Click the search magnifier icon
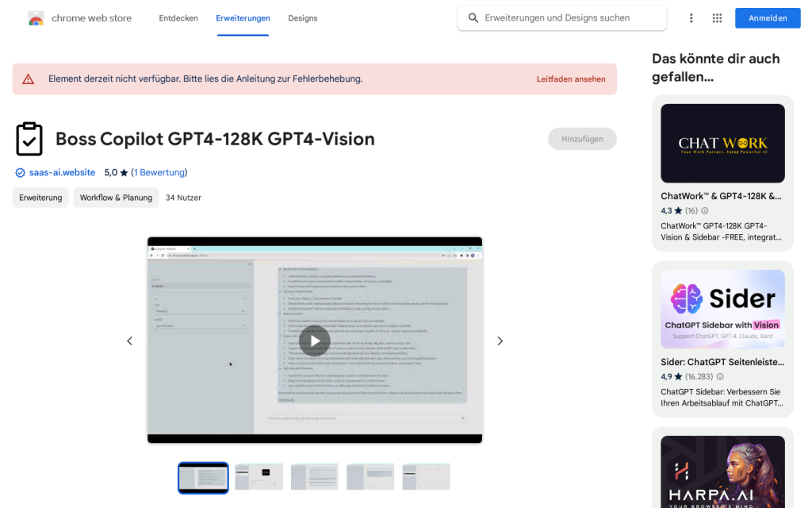Screen dimensions: 812x508 tap(473, 18)
